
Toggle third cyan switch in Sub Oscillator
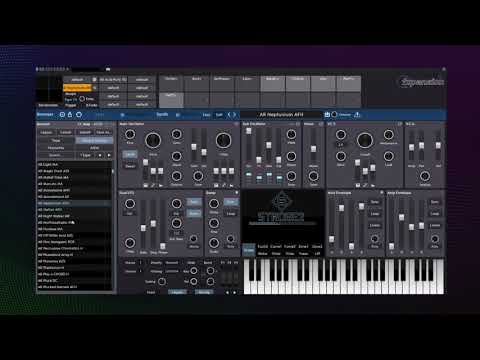(269, 175)
